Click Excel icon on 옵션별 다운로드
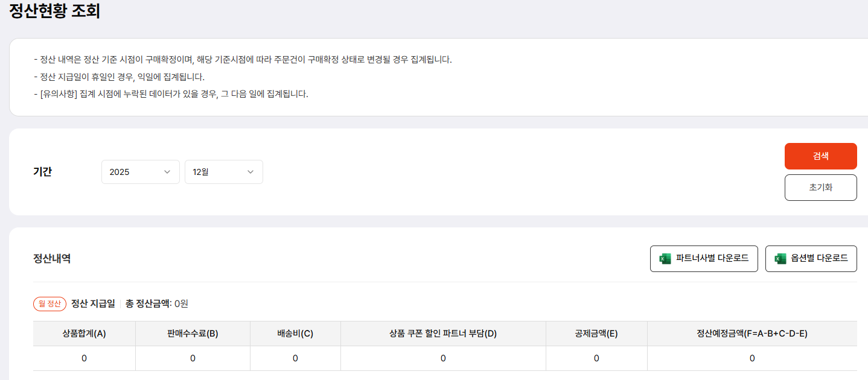 [x=780, y=259]
